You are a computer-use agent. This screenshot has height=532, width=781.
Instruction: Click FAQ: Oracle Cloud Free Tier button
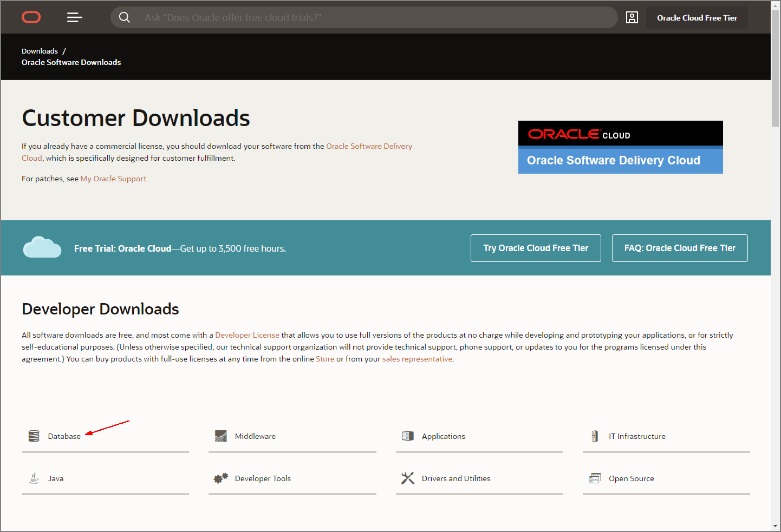click(x=680, y=248)
